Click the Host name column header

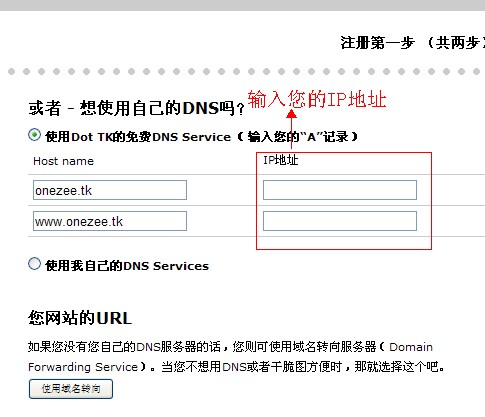(63, 161)
